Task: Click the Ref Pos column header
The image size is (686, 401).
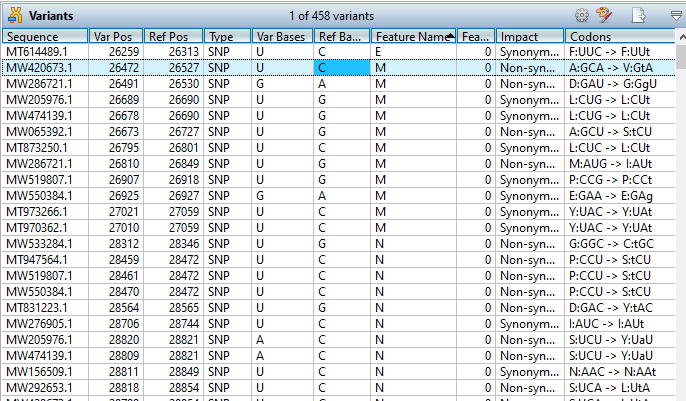Action: 171,36
